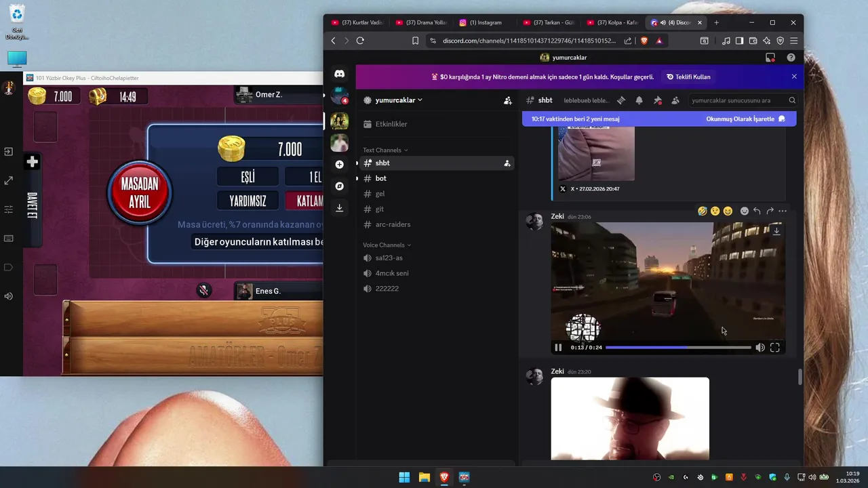The image size is (868, 488).
Task: Open Zeki's white hat image thumbnail
Action: (630, 419)
